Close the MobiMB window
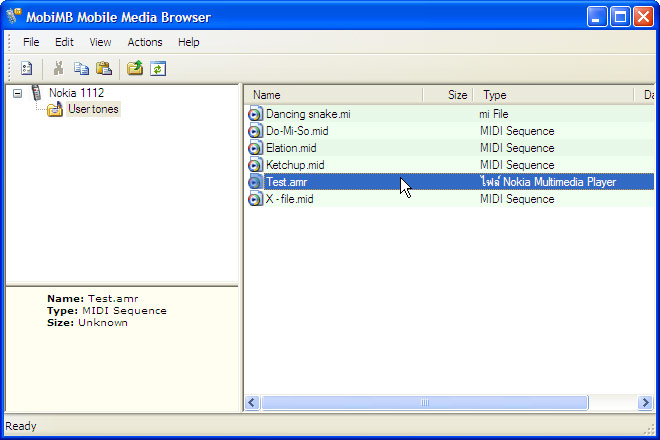The image size is (660, 440). click(644, 17)
